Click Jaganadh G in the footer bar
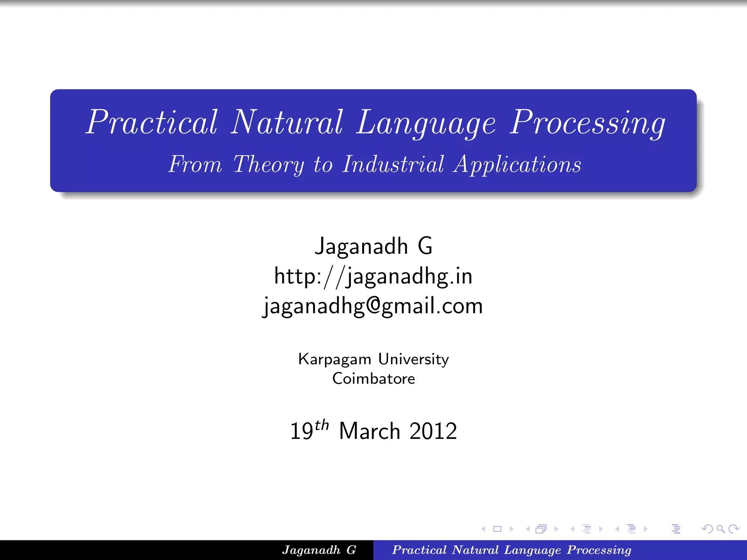Image resolution: width=747 pixels, height=560 pixels. (319, 550)
